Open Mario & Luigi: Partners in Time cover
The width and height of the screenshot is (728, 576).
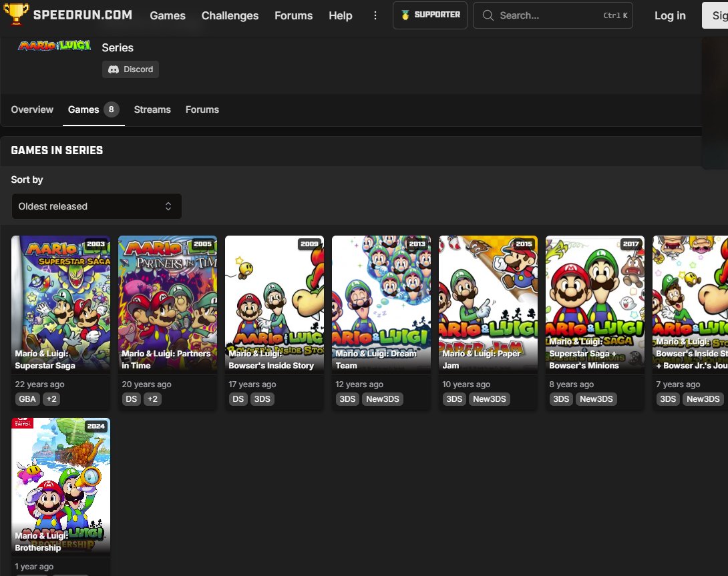(x=168, y=304)
